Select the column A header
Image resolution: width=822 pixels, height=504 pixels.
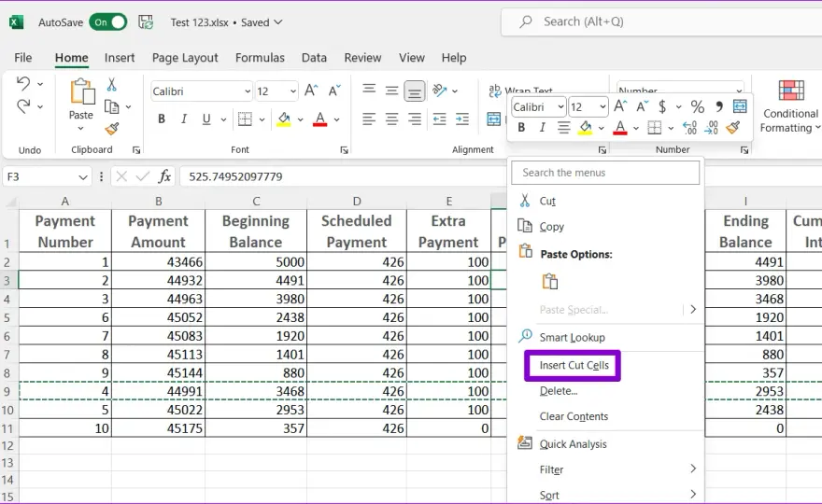65,202
